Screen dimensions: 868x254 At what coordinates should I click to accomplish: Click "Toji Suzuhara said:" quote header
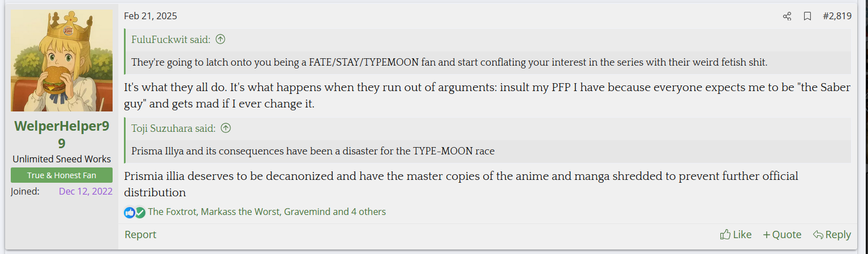click(x=173, y=128)
